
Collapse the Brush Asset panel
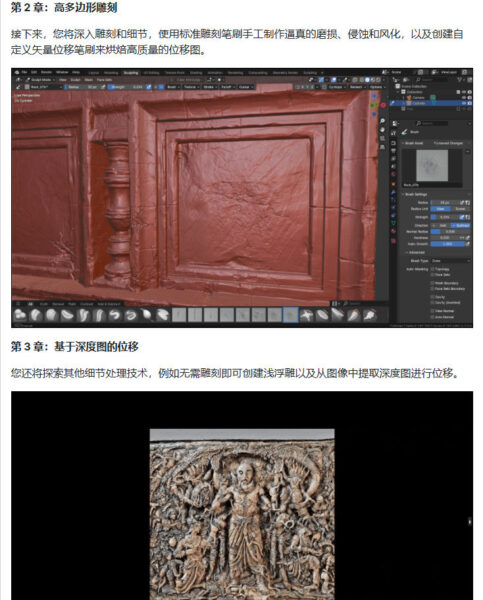(413, 143)
